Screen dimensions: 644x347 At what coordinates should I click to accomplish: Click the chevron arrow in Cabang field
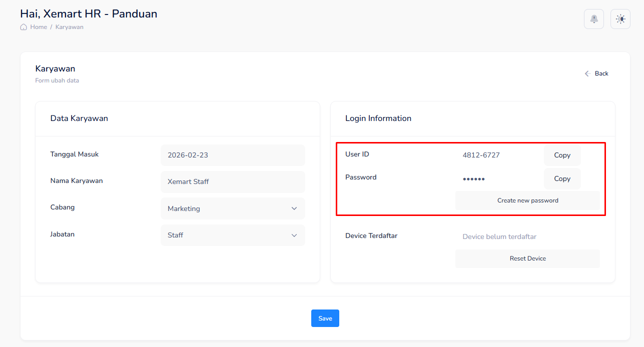coord(294,208)
